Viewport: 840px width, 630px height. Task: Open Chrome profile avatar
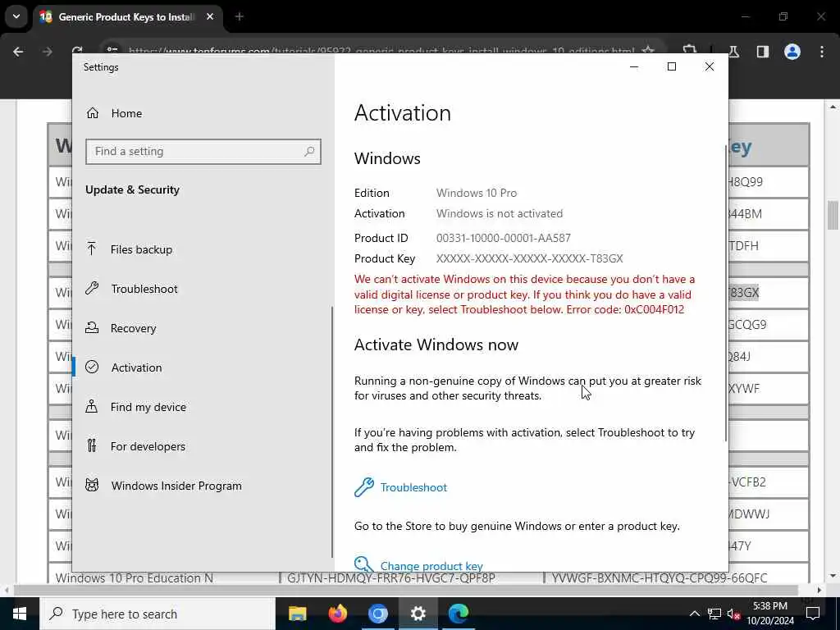tap(792, 52)
